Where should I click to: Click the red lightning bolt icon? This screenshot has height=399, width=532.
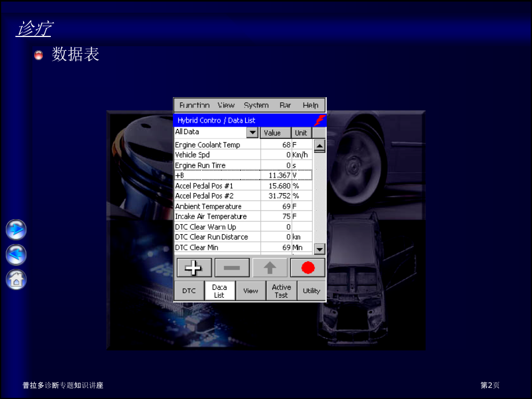(319, 120)
